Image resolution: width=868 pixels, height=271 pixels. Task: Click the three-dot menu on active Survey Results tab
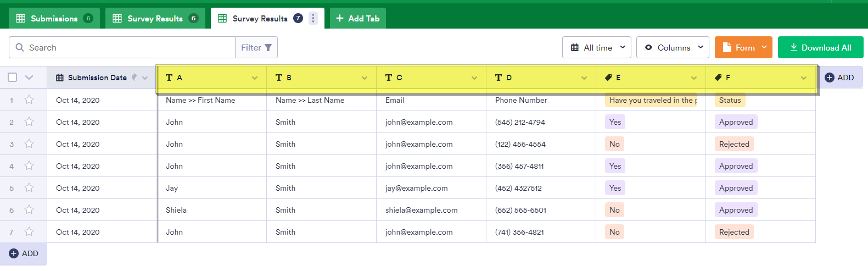(x=313, y=18)
